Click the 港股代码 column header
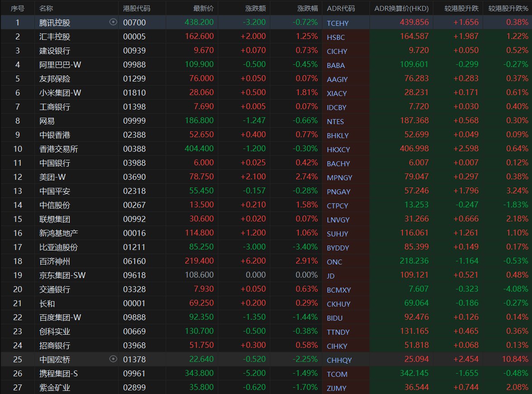Image resolution: width=532 pixels, height=394 pixels. click(x=136, y=8)
